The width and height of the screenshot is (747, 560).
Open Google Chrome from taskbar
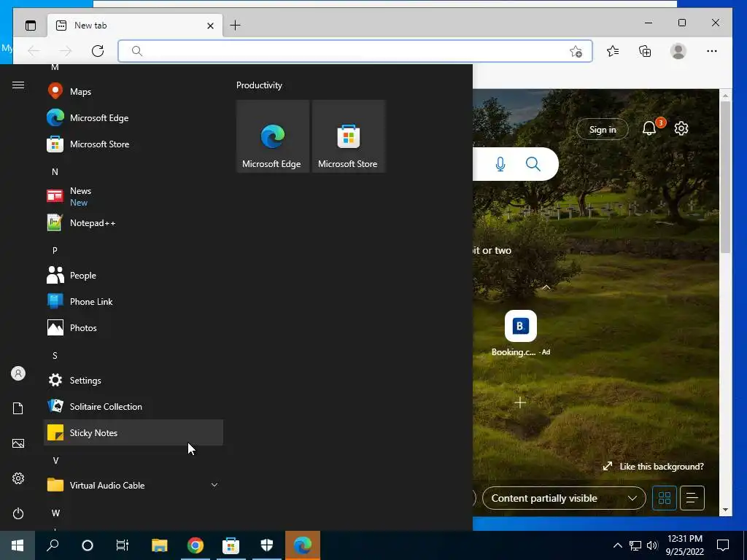tap(196, 545)
